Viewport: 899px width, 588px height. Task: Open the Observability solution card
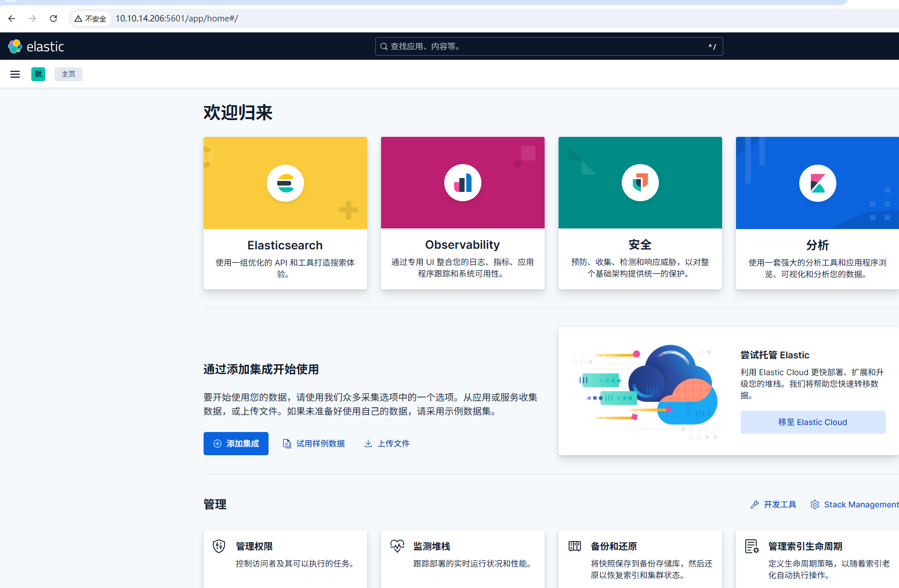(x=463, y=213)
